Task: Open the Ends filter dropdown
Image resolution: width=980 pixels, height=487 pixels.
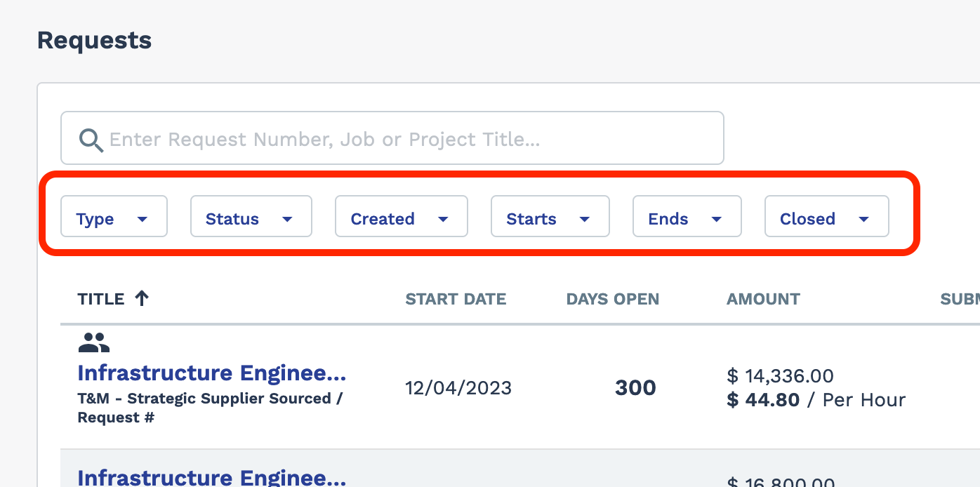Action: pos(687,219)
